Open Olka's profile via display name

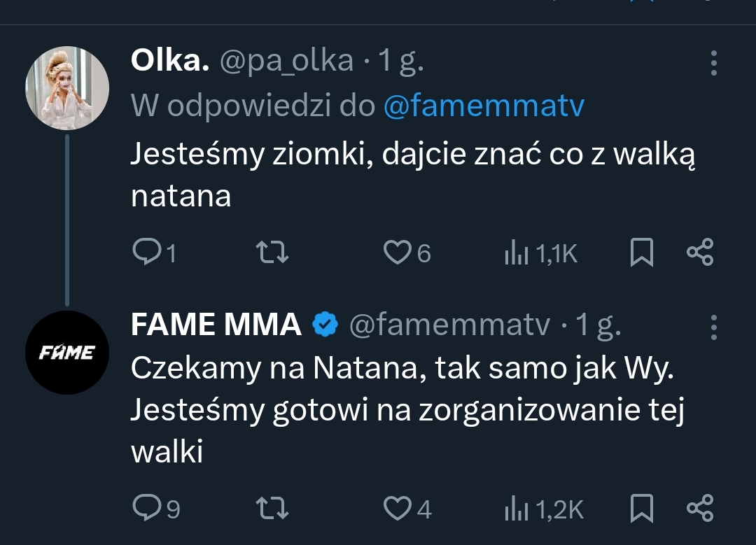(169, 62)
